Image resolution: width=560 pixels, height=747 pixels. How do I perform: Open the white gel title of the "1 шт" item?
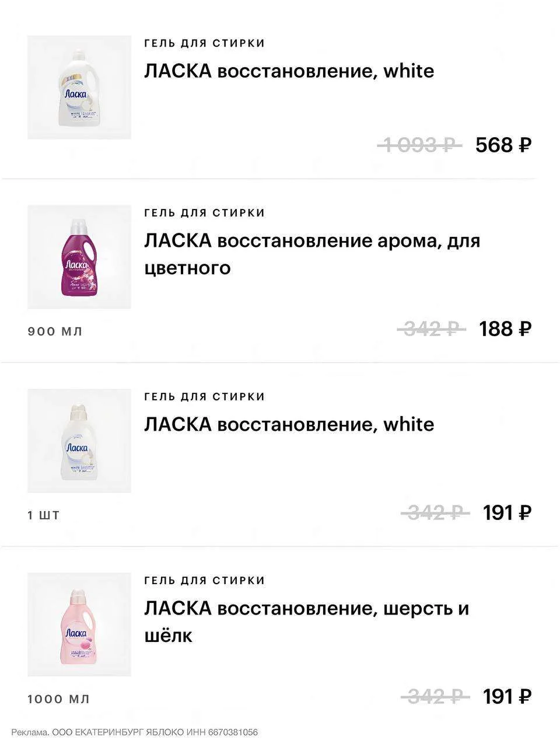[x=289, y=424]
